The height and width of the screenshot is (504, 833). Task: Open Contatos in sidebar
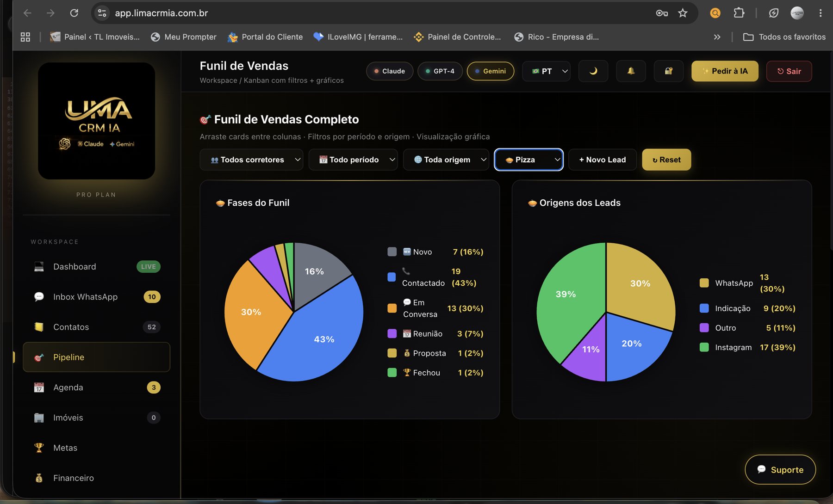[96, 327]
